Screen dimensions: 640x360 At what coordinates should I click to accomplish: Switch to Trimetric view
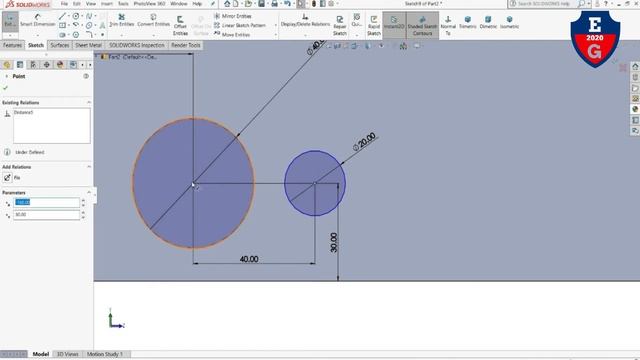point(468,22)
